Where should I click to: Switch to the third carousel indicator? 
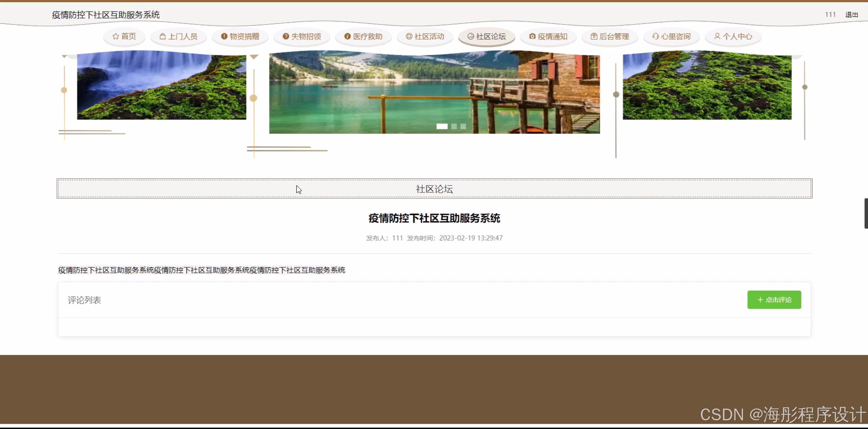463,127
